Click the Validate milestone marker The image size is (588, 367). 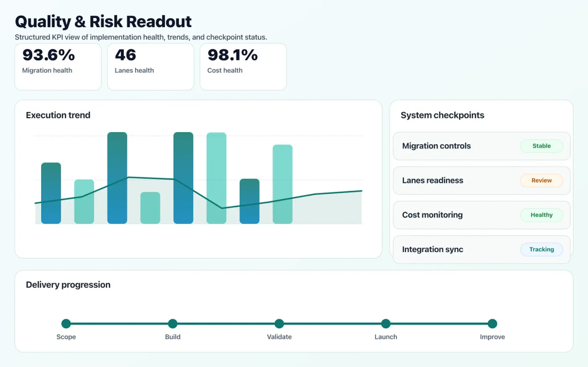pos(279,323)
